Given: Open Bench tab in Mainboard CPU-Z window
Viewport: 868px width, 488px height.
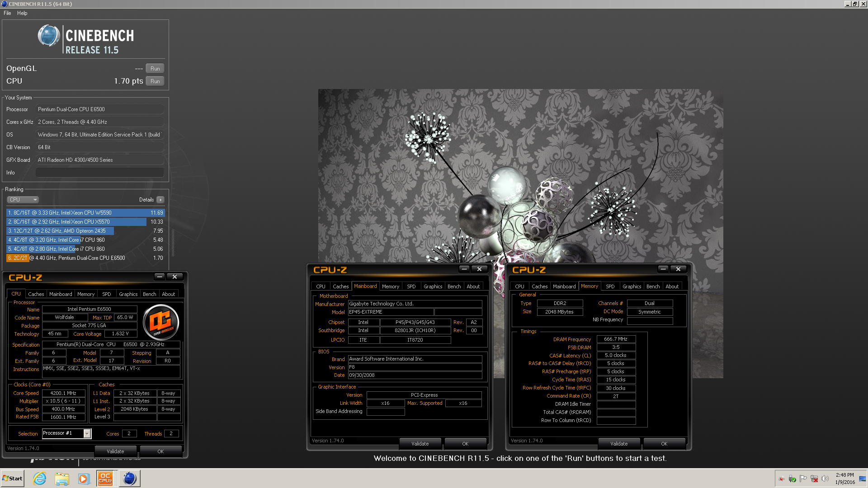Looking at the screenshot, I should click(454, 286).
